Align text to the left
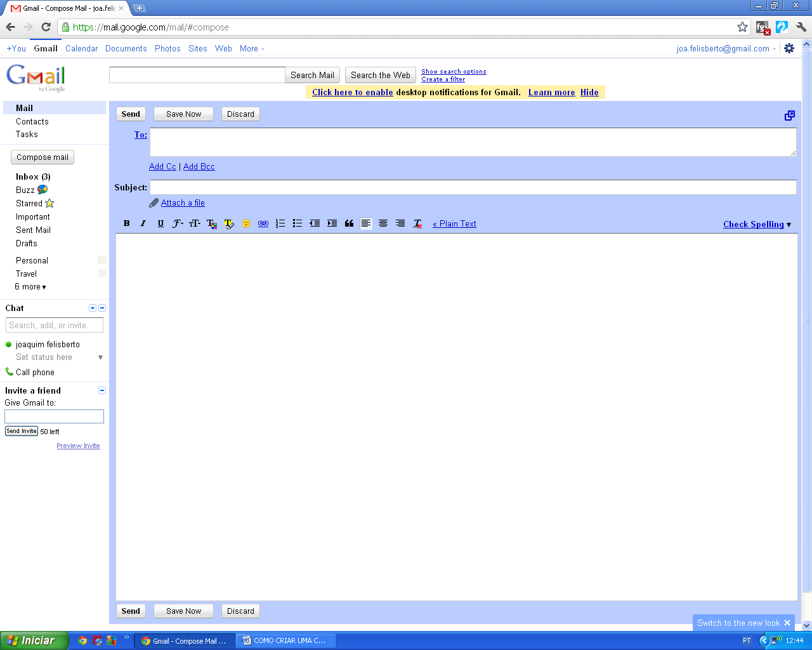812x650 pixels. point(366,223)
